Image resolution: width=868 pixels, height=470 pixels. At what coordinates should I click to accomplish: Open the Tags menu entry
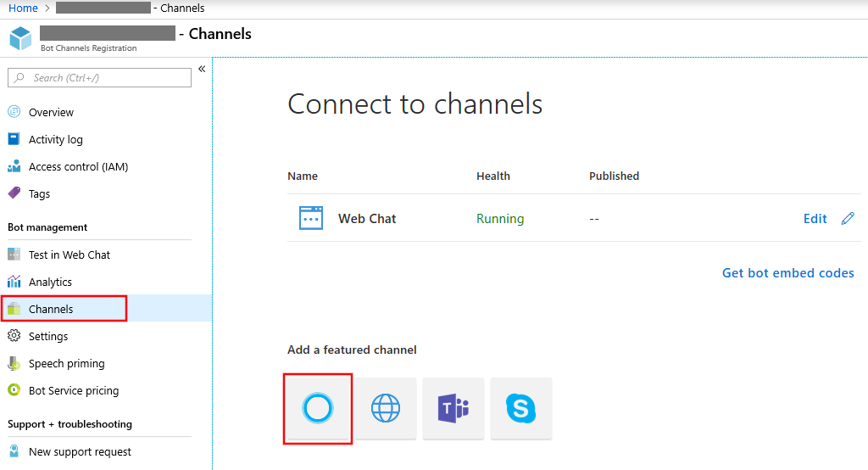[x=39, y=194]
